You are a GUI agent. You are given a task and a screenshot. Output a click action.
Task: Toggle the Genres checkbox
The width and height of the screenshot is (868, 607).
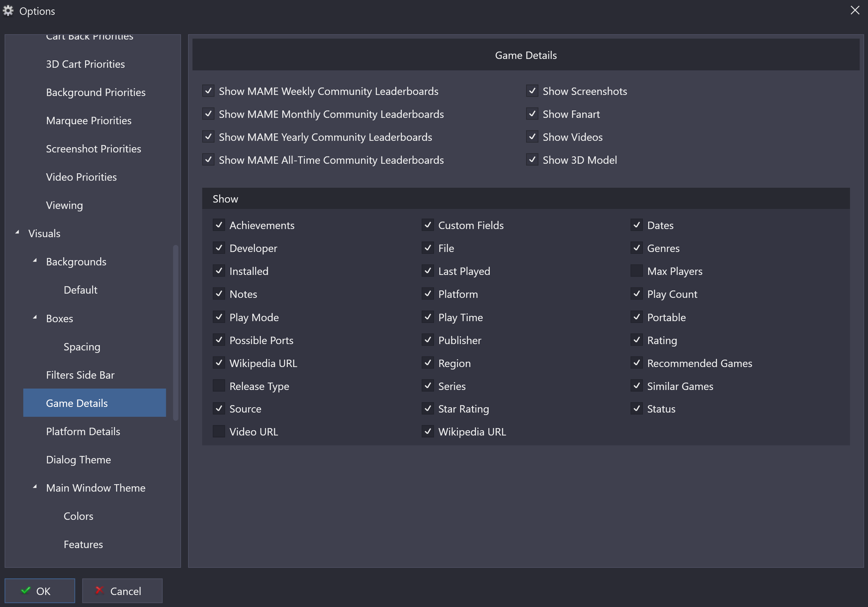(x=637, y=248)
